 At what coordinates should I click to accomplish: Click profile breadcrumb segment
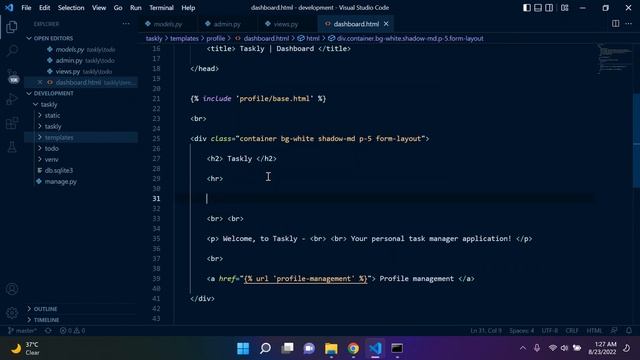216,38
